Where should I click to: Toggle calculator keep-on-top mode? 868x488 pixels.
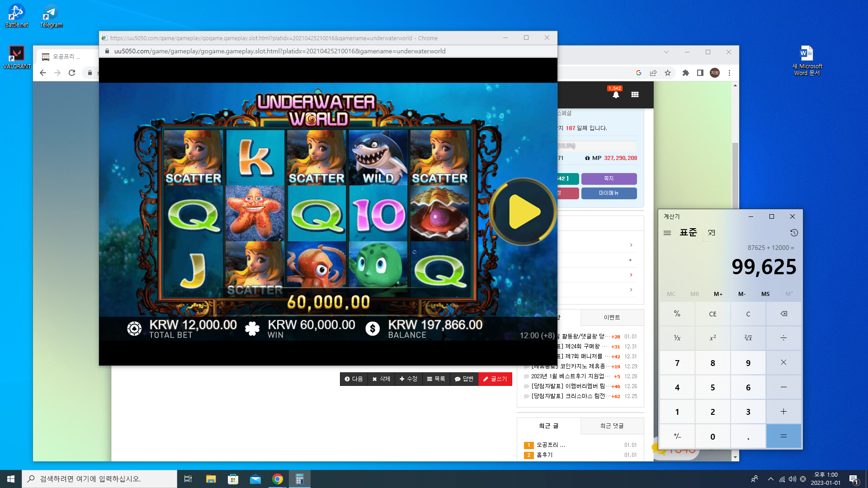tap(712, 233)
